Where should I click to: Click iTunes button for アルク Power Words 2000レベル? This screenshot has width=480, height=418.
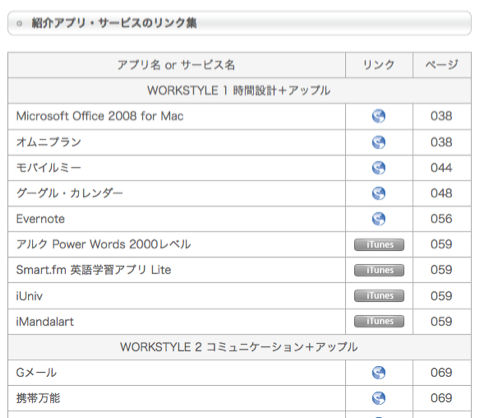pyautogui.click(x=379, y=244)
